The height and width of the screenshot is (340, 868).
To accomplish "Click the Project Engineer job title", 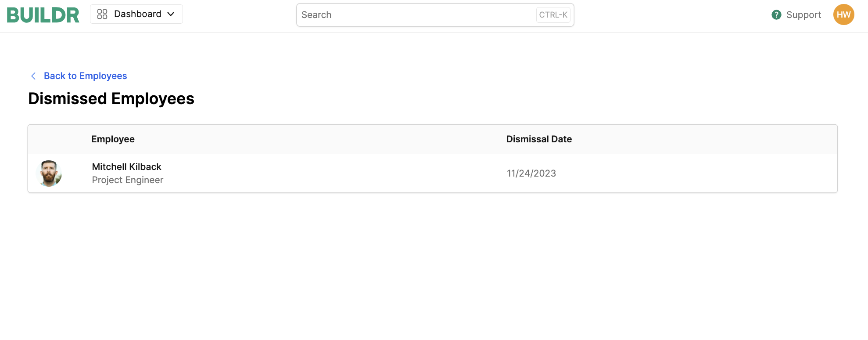I will coord(127,180).
